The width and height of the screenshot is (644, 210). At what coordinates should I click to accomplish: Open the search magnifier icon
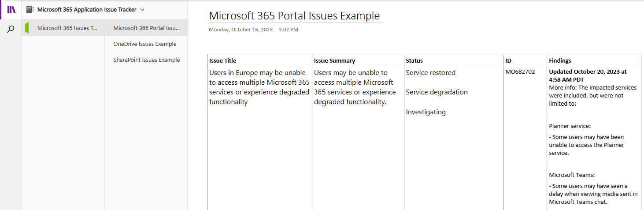11,29
